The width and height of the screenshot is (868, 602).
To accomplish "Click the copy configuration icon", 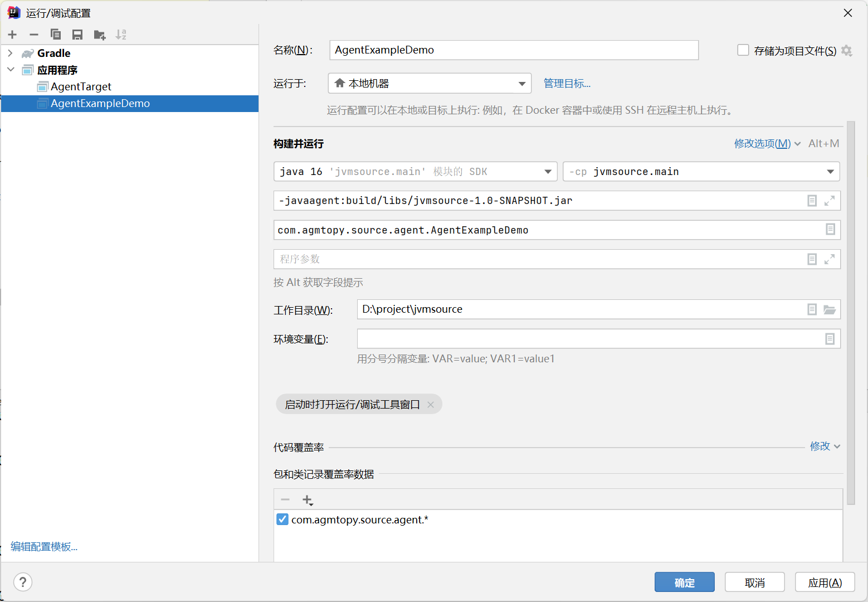I will (x=56, y=35).
